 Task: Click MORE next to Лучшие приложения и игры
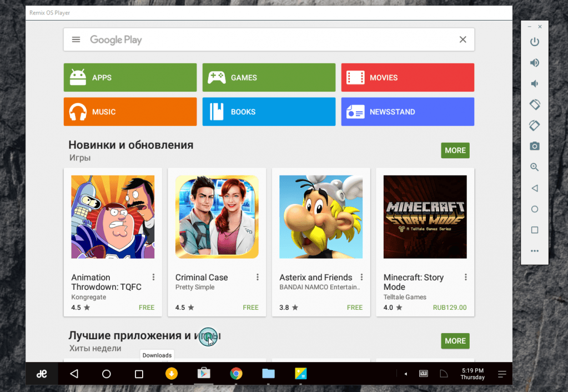[x=455, y=341]
